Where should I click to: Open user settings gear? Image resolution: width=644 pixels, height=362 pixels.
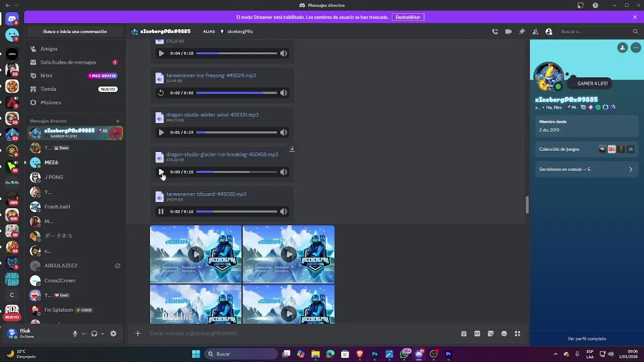113,333
